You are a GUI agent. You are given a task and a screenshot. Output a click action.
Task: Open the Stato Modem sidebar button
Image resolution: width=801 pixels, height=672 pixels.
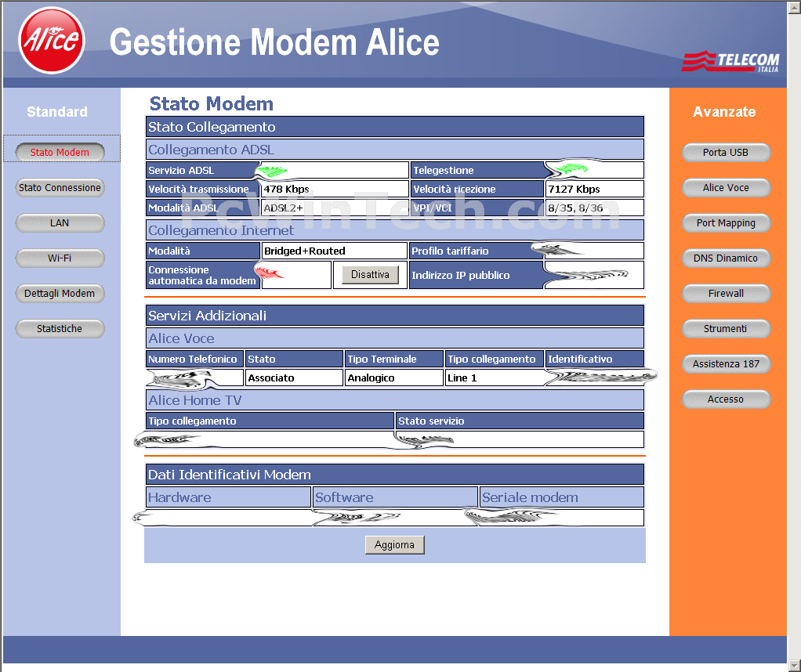coord(60,152)
